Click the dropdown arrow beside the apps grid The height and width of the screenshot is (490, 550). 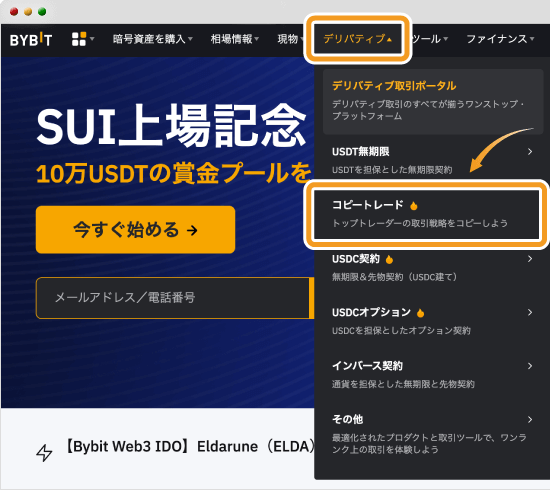click(x=92, y=39)
